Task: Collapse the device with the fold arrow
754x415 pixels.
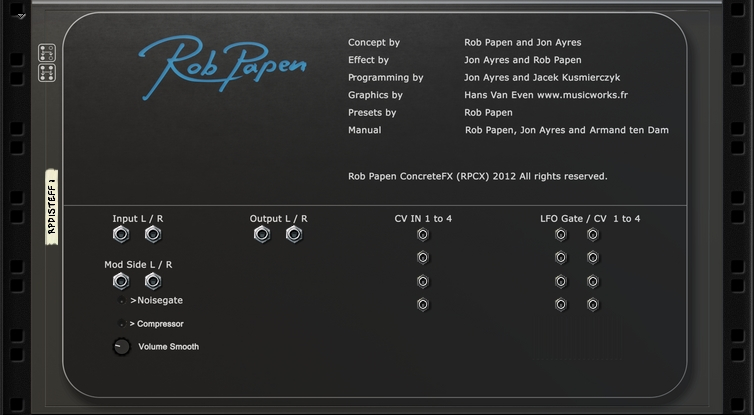Action: (x=21, y=16)
